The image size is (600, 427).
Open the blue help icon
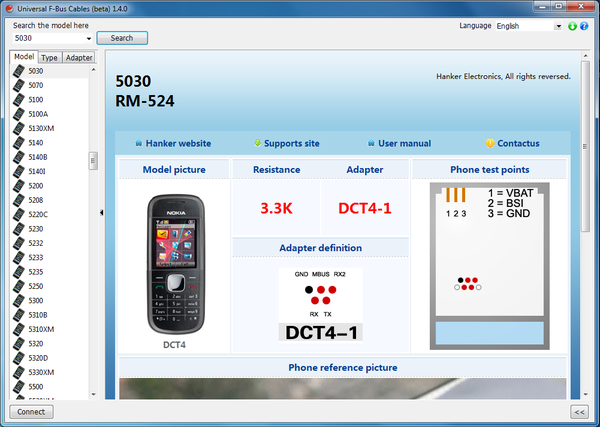tap(584, 26)
